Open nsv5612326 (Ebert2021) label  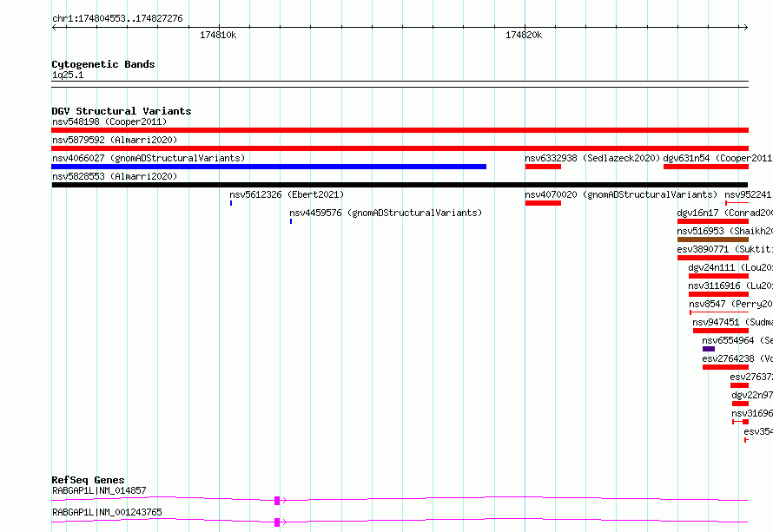(287, 194)
